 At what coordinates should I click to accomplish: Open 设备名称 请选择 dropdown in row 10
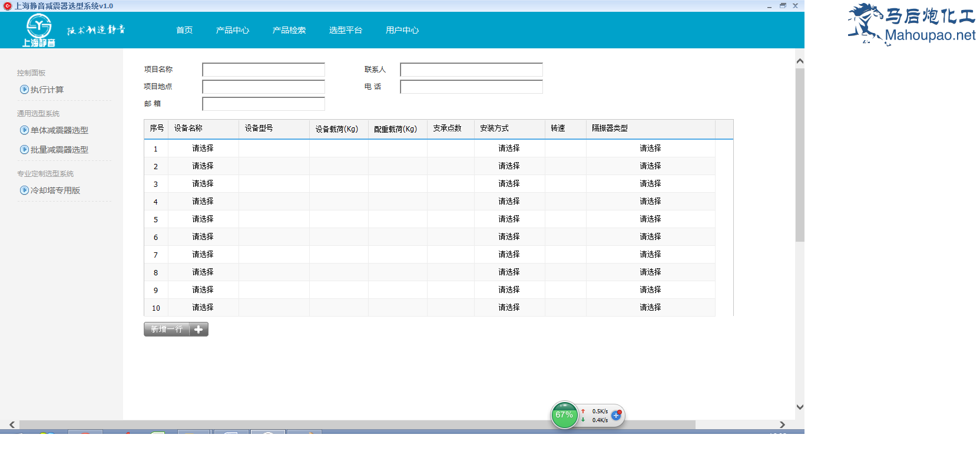coord(203,308)
